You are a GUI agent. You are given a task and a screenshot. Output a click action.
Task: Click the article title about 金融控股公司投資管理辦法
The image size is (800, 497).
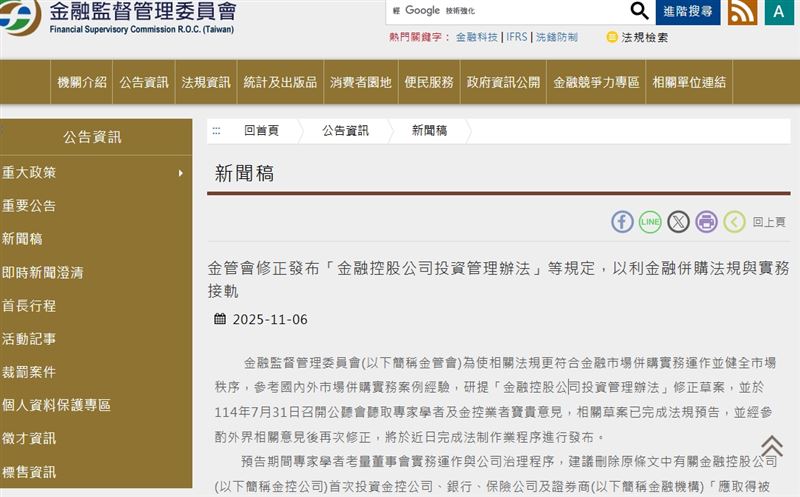pyautogui.click(x=498, y=279)
